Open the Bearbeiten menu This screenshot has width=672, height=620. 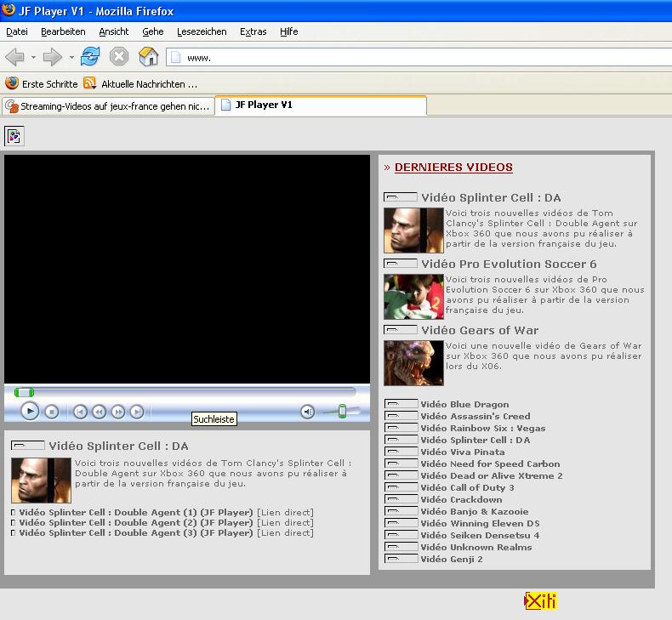tap(63, 31)
